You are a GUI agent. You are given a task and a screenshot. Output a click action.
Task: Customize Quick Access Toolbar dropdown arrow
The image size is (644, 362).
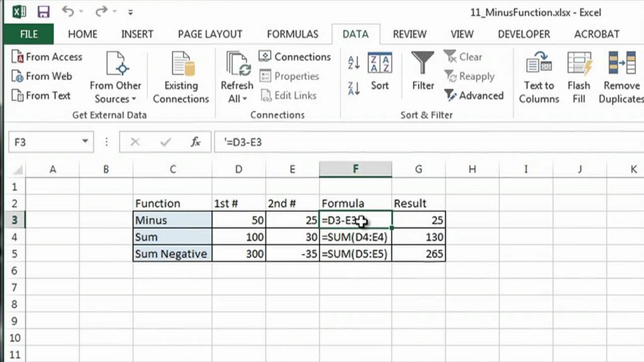(130, 13)
